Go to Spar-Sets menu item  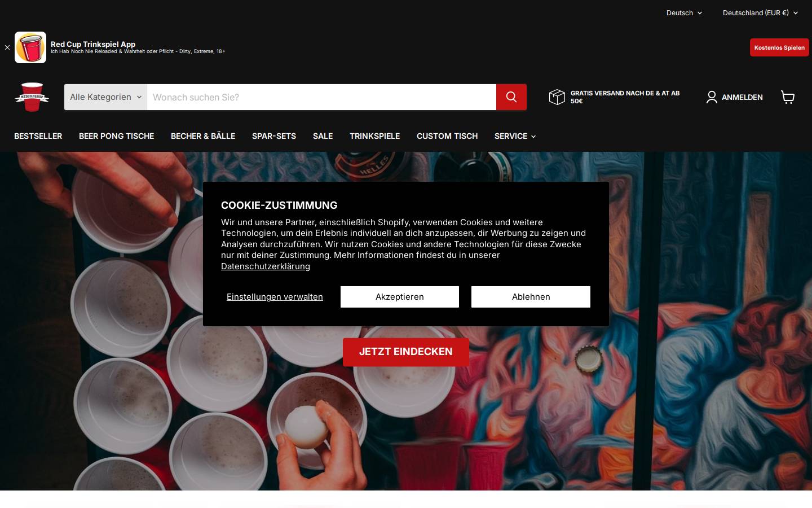click(274, 136)
